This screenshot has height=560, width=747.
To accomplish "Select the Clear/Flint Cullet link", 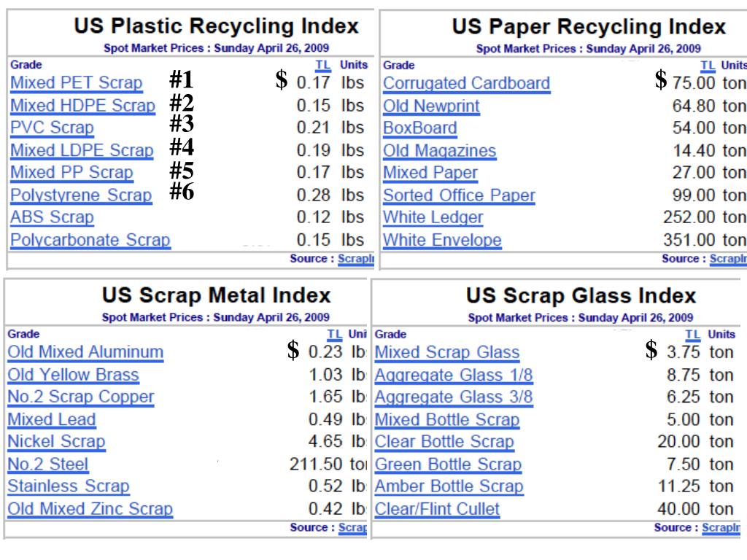I will coord(438,508).
